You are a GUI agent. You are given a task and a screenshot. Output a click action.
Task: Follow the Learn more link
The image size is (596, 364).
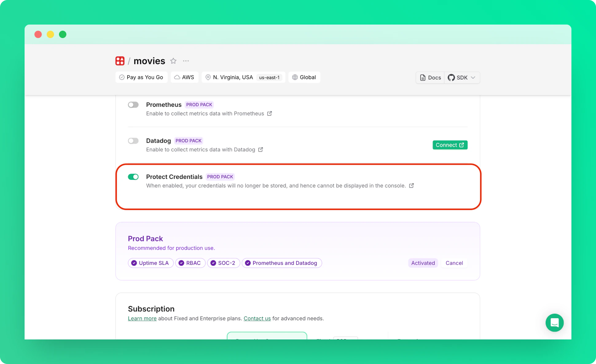tap(142, 319)
